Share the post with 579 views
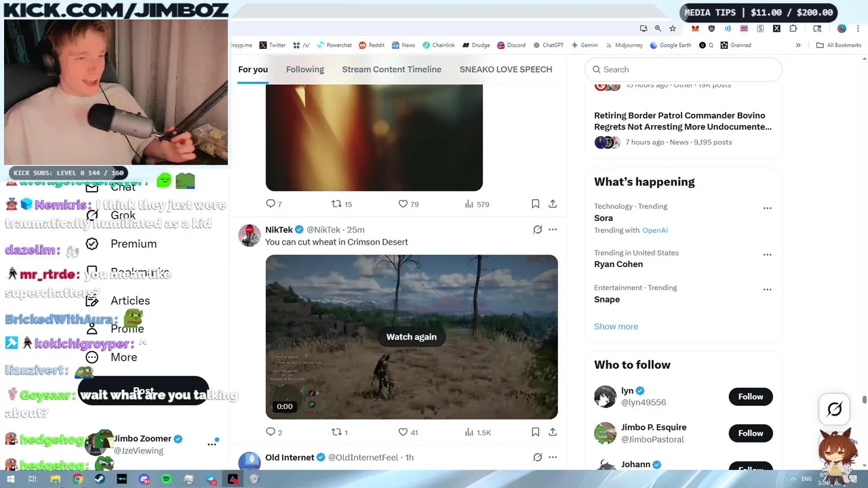Screen dimensions: 868x488 (553, 203)
